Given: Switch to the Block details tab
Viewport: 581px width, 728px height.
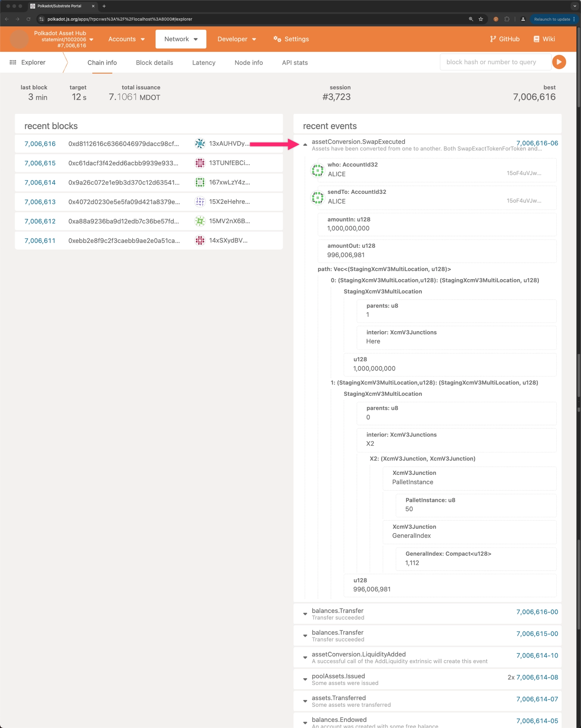Looking at the screenshot, I should pos(154,63).
